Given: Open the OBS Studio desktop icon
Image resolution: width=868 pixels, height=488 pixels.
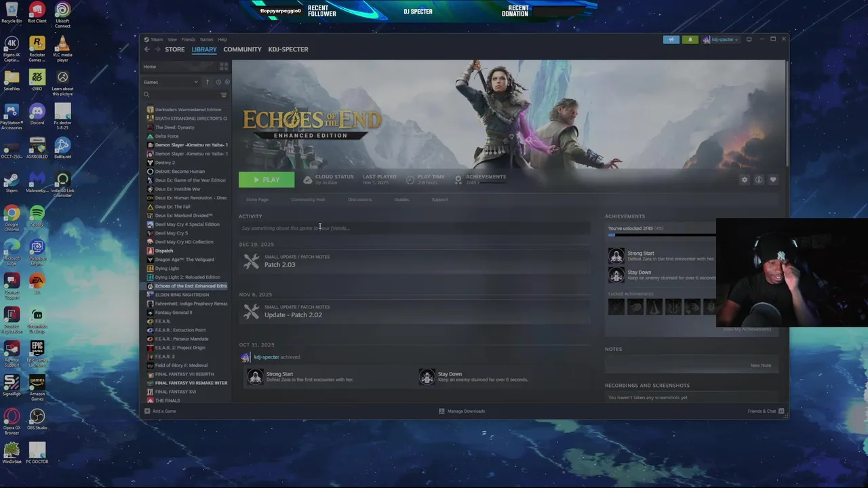Looking at the screenshot, I should [37, 420].
